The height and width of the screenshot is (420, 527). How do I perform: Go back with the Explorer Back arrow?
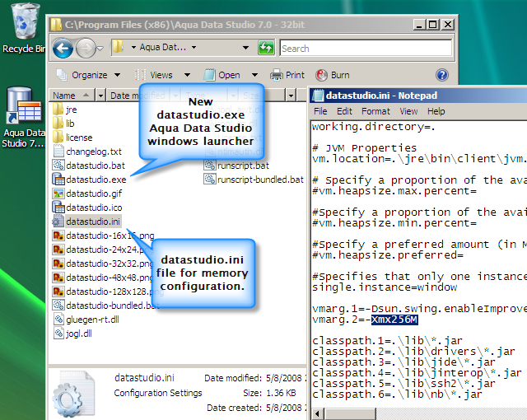tap(63, 49)
